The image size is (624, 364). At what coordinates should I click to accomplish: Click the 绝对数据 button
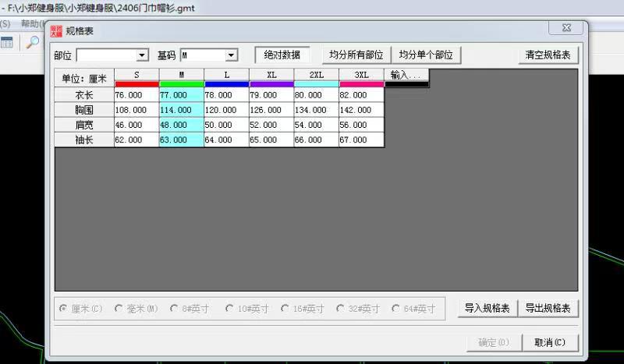coord(282,55)
